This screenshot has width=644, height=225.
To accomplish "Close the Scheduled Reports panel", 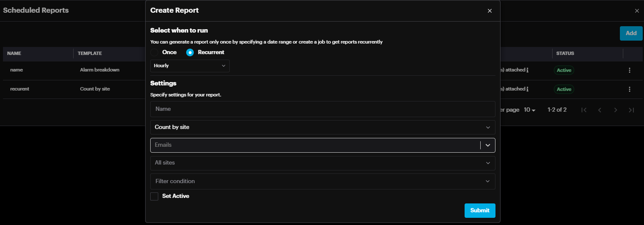I will pyautogui.click(x=637, y=11).
